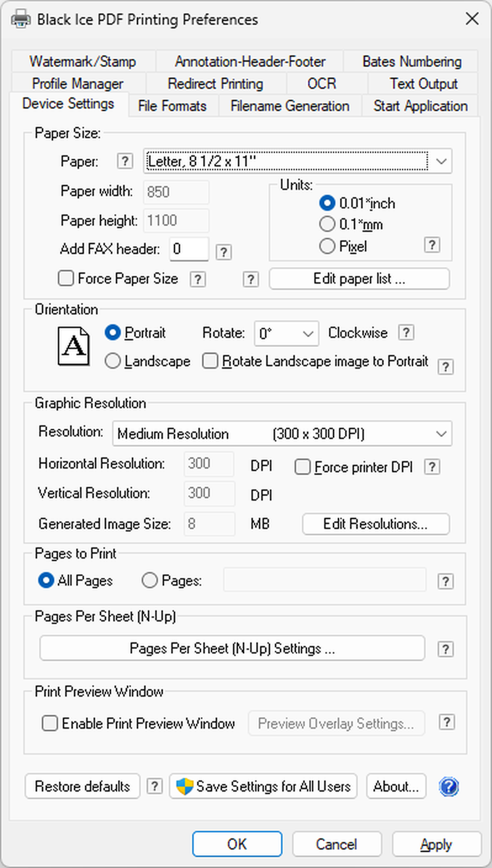Select the 0.1*mm units option
This screenshot has height=868, width=492.
pos(327,224)
